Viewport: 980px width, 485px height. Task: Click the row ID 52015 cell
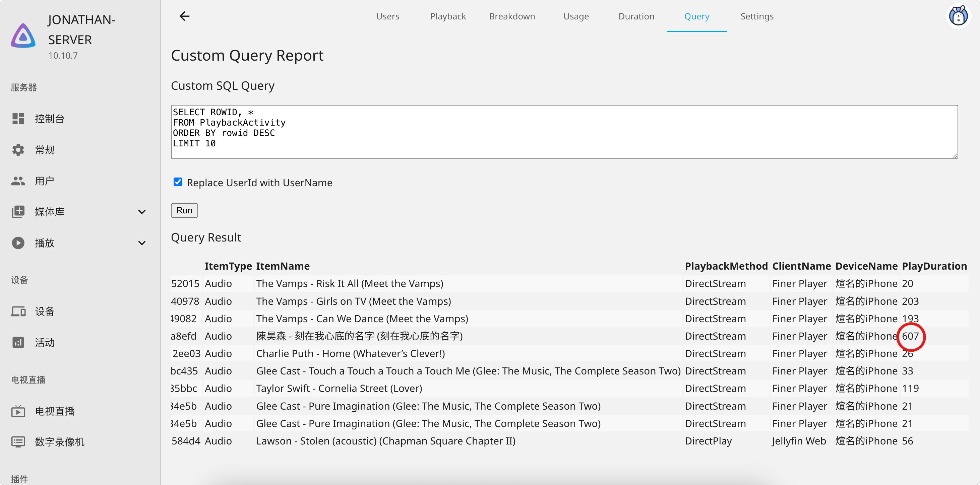[186, 284]
